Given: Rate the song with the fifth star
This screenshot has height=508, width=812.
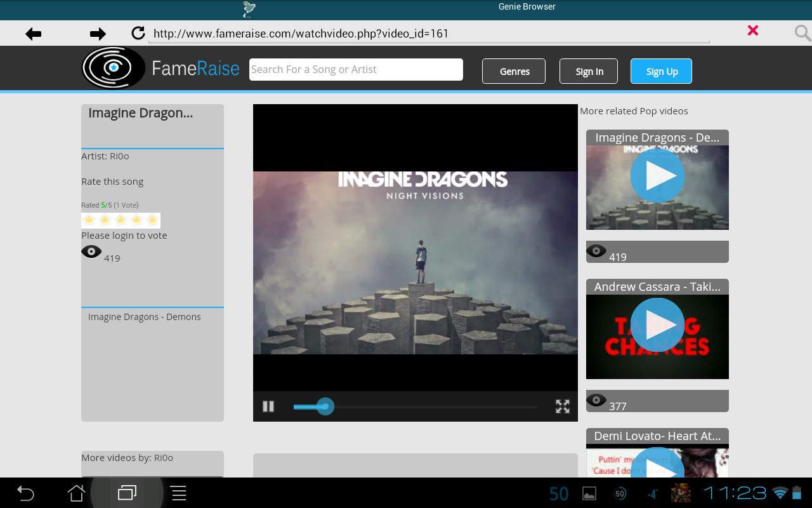Looking at the screenshot, I should tap(152, 220).
